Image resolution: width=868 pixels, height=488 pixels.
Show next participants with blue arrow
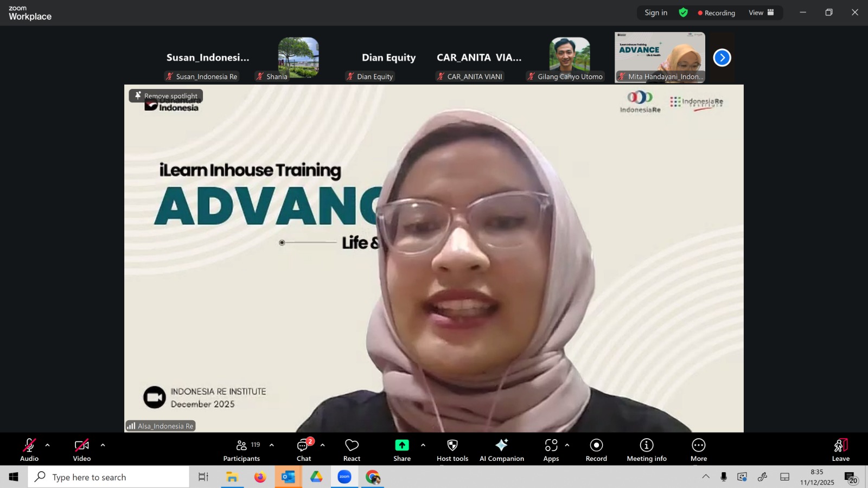coord(722,57)
